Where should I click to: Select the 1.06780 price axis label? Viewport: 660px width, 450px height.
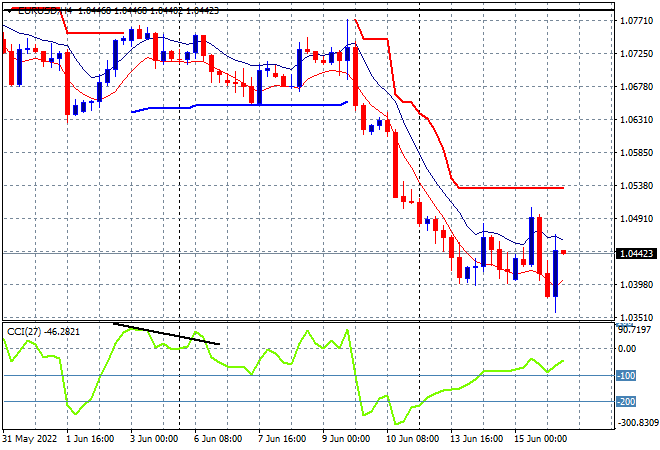(x=637, y=87)
